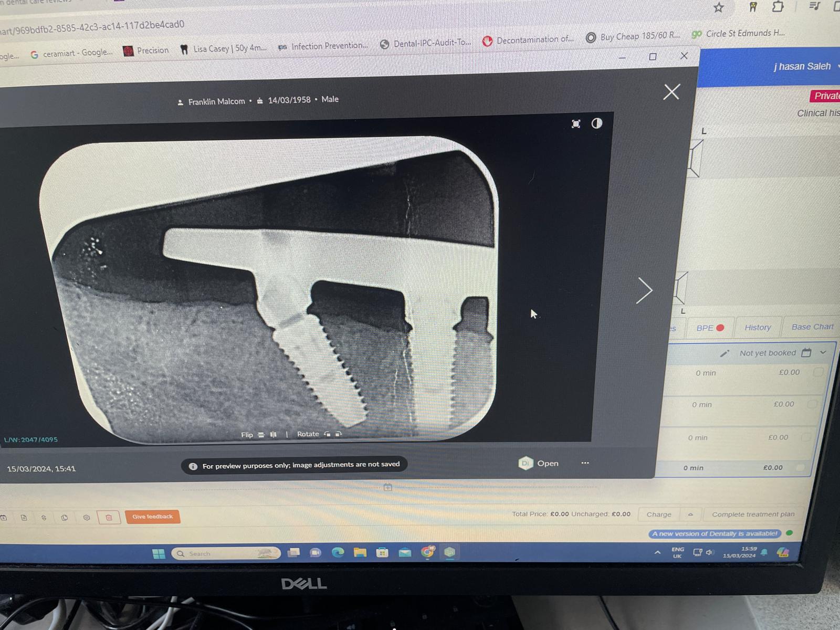Click the fit-to-screen icon above the x-ray

[576, 124]
